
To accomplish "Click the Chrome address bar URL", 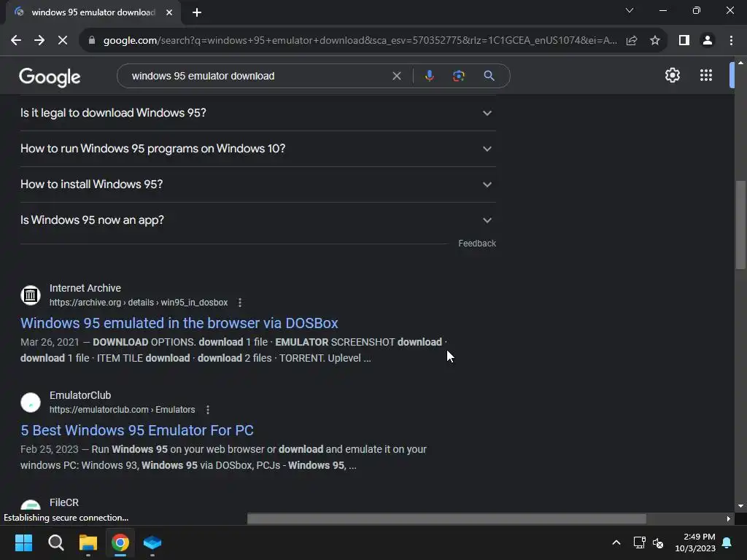I will 360,41.
